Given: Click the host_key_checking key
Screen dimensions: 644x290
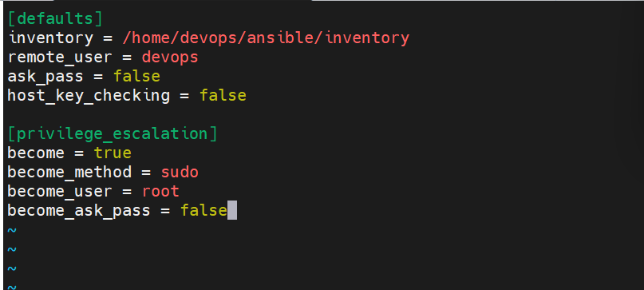Looking at the screenshot, I should click(89, 96).
